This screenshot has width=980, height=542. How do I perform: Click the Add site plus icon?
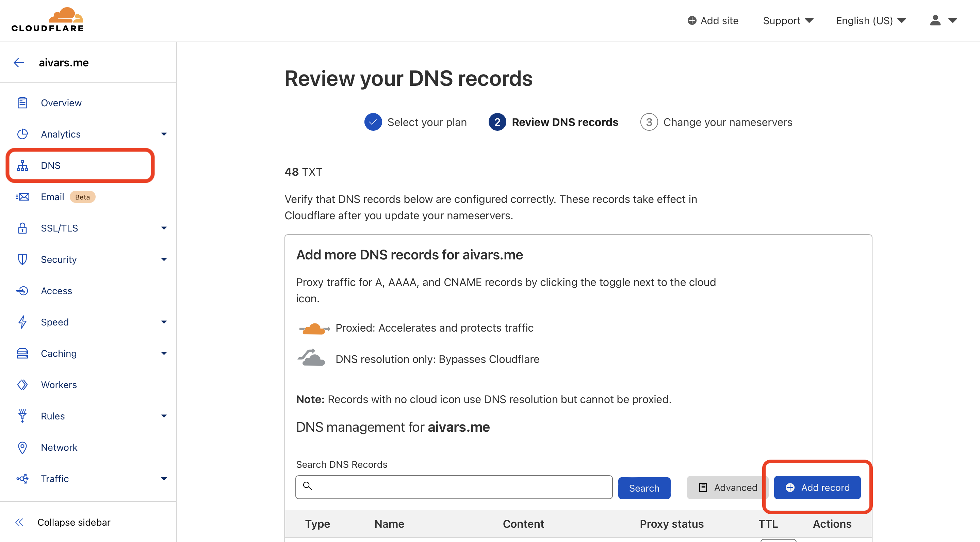pos(692,20)
